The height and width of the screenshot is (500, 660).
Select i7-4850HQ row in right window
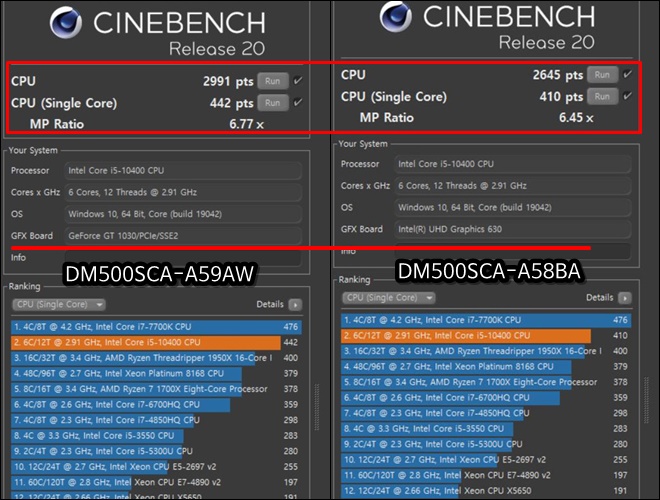(486, 413)
